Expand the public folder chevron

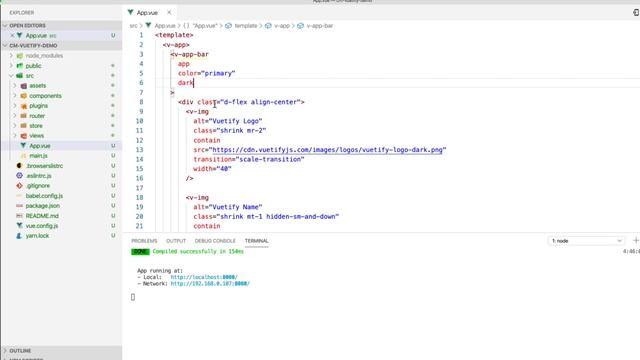coord(11,66)
